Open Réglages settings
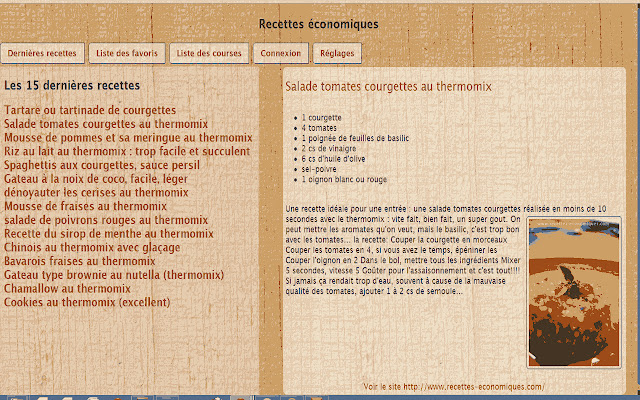This screenshot has width=640, height=400. click(x=337, y=53)
